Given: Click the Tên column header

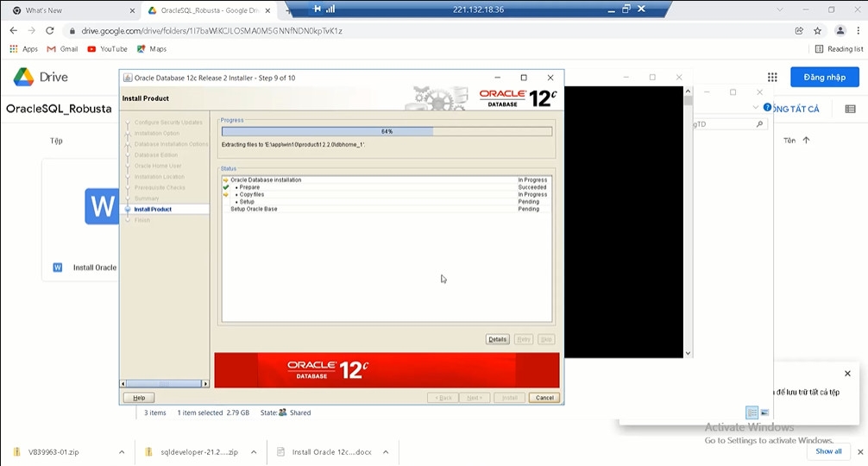Looking at the screenshot, I should pyautogui.click(x=789, y=141).
